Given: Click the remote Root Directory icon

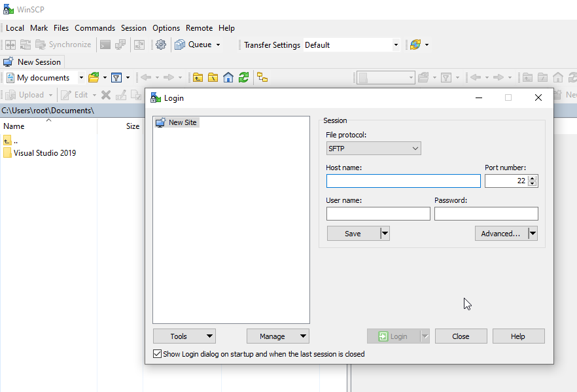Looking at the screenshot, I should pos(543,78).
